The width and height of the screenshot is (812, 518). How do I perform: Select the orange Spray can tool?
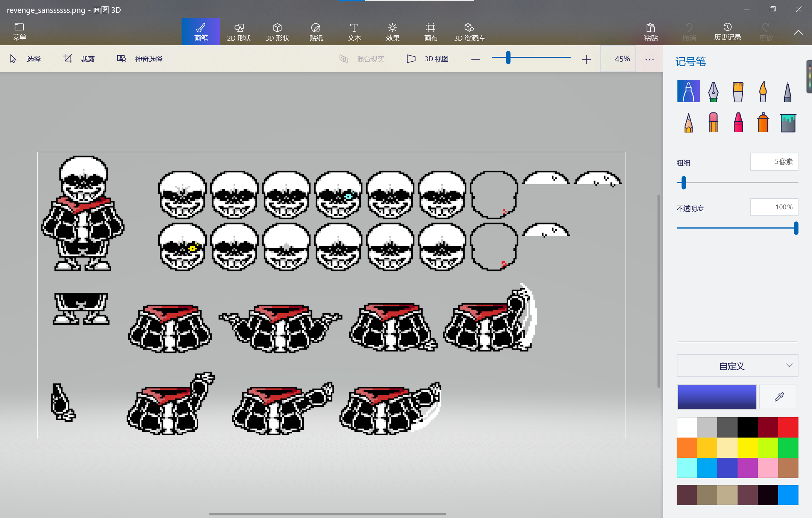coord(763,123)
